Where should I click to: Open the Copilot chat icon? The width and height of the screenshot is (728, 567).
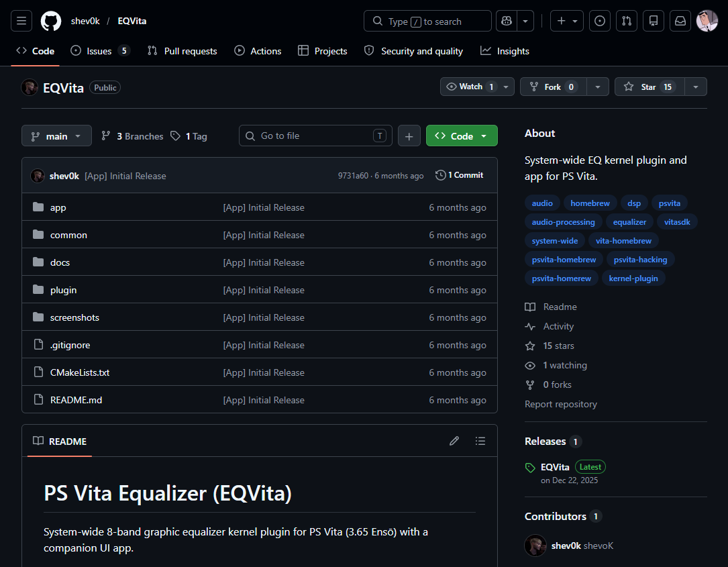(x=507, y=21)
